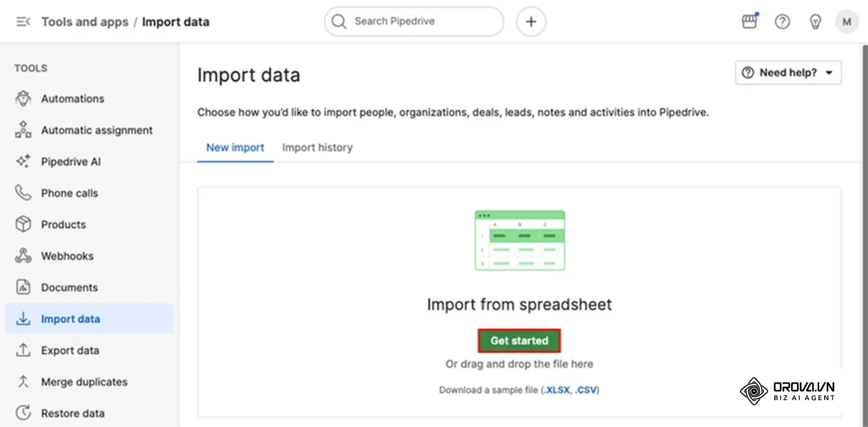The image size is (868, 427).
Task: Click the lightbulb sales assistant icon
Action: point(815,22)
